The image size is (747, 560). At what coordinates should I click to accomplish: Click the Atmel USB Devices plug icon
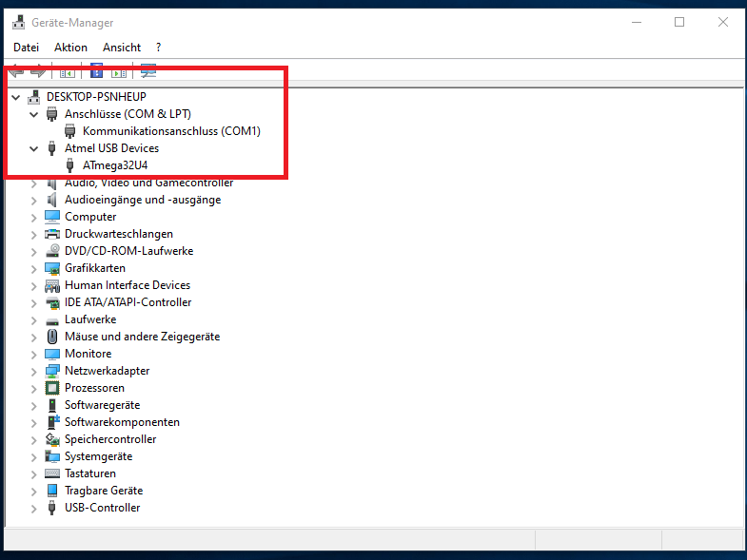(x=52, y=148)
